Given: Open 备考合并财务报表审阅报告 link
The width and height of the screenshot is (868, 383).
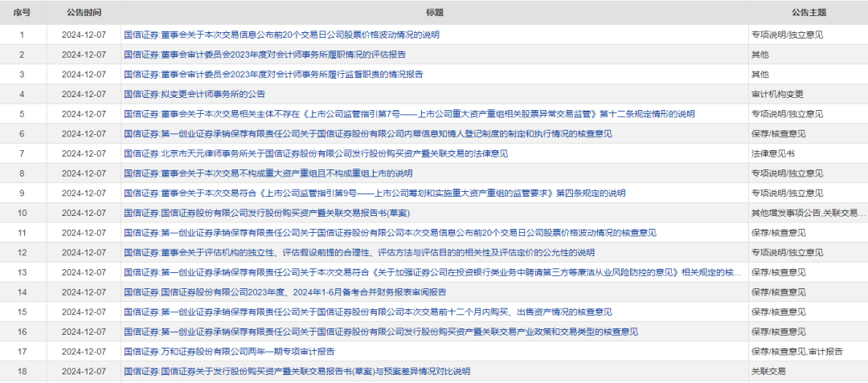Looking at the screenshot, I should pyautogui.click(x=285, y=292).
